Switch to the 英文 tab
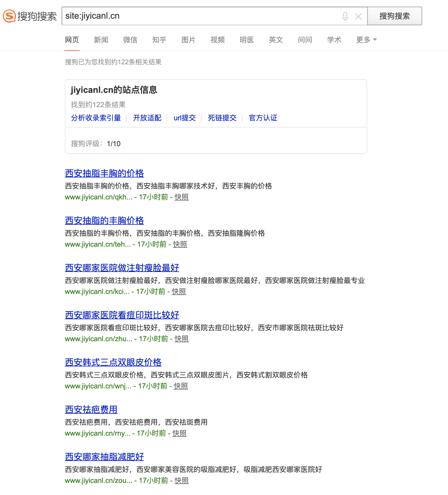Image resolution: width=448 pixels, height=495 pixels. tap(276, 40)
